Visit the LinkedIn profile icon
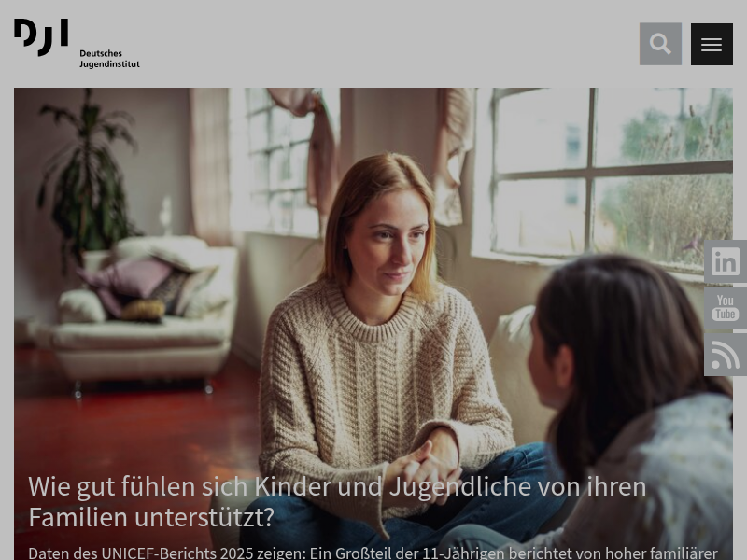Image resolution: width=747 pixels, height=560 pixels. coord(726,261)
